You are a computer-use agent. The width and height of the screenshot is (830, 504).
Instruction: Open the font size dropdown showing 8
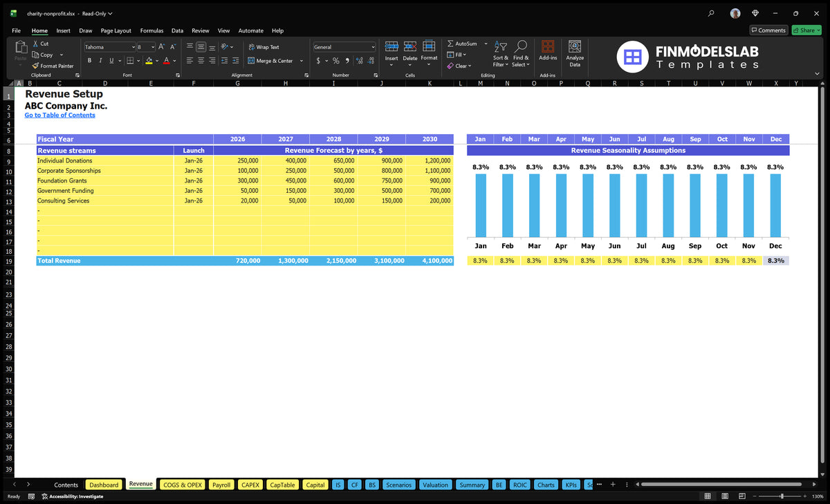153,47
